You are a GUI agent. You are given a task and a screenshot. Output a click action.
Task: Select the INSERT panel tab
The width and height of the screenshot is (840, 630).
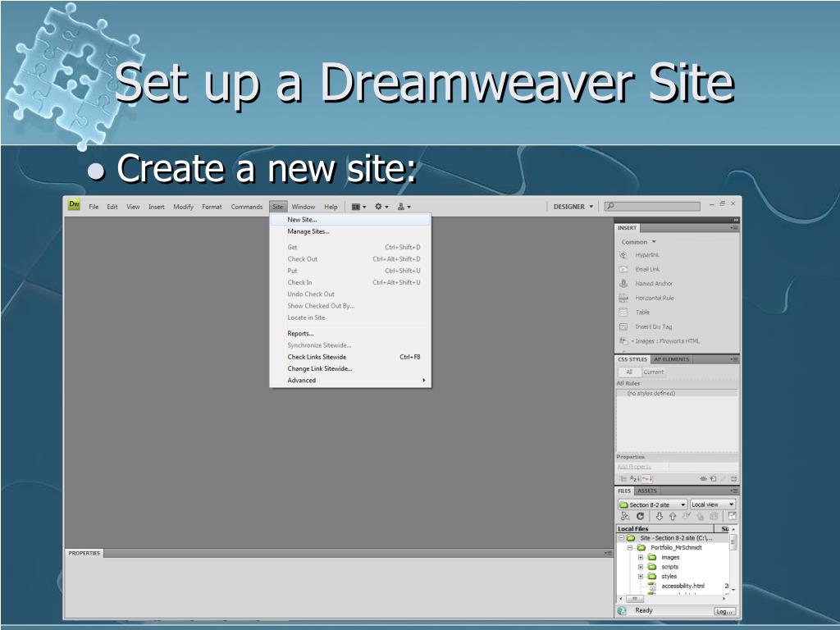[627, 228]
